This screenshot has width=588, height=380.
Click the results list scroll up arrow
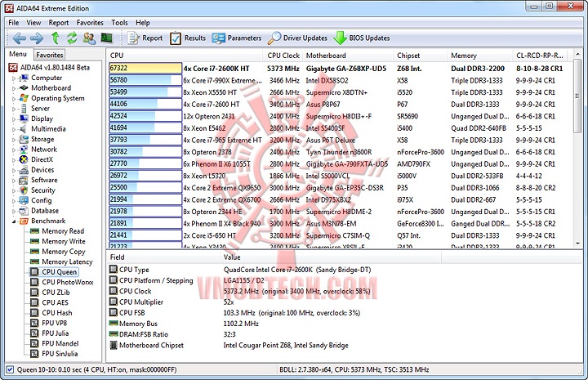[x=577, y=55]
